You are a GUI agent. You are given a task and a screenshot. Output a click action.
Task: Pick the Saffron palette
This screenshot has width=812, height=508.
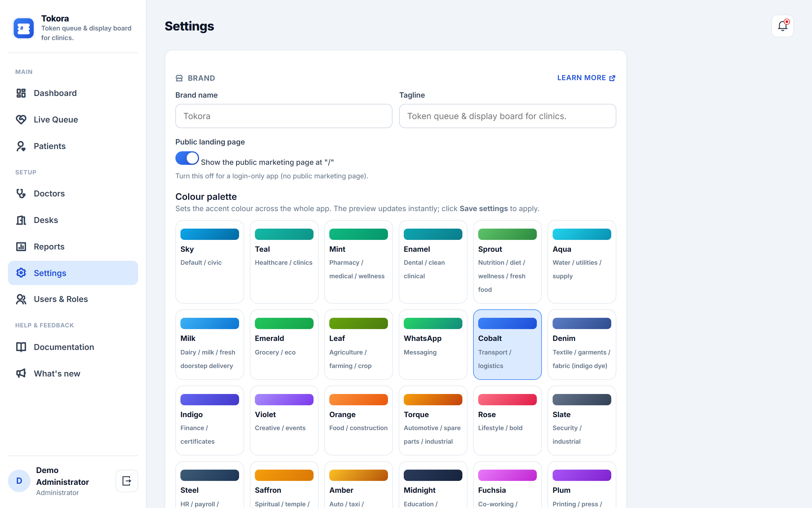click(284, 485)
